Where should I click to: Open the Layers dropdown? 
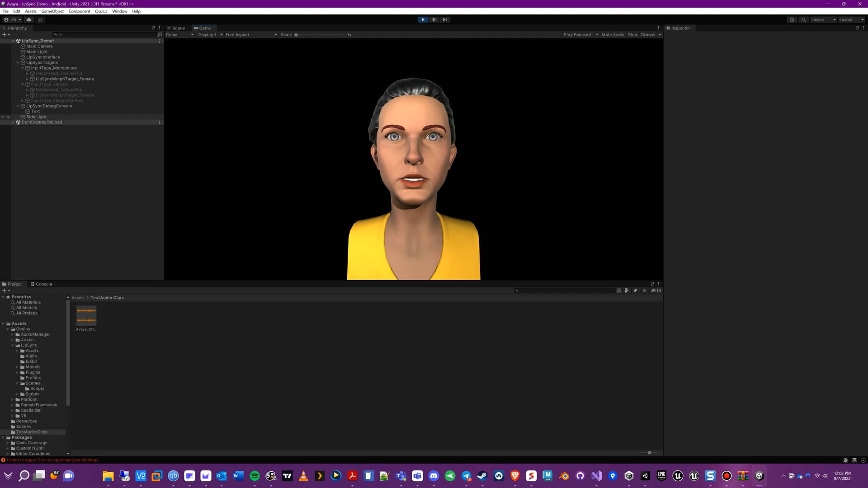coord(823,19)
